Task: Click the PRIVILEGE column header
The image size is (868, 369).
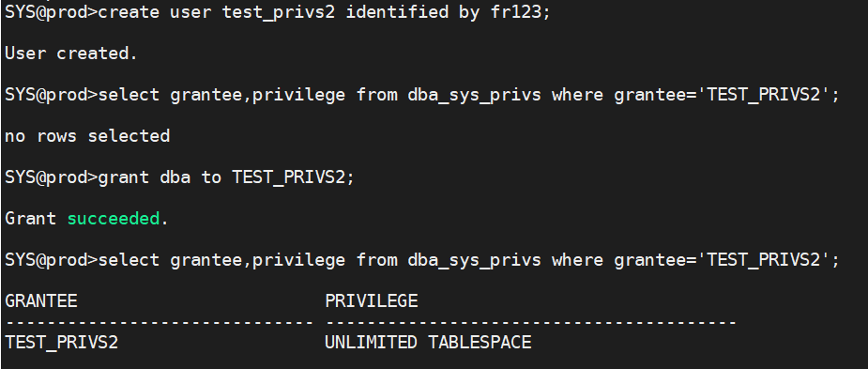Action: tap(371, 301)
